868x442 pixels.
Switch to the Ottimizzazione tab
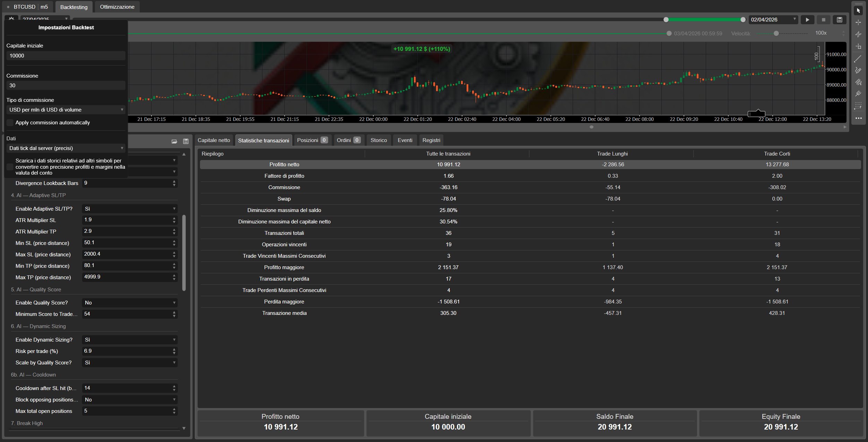coord(117,7)
